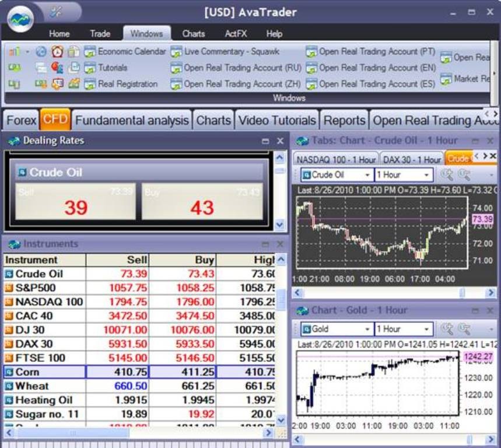Click the alarm clock icon in ribbon
The width and height of the screenshot is (501, 448).
(57, 51)
